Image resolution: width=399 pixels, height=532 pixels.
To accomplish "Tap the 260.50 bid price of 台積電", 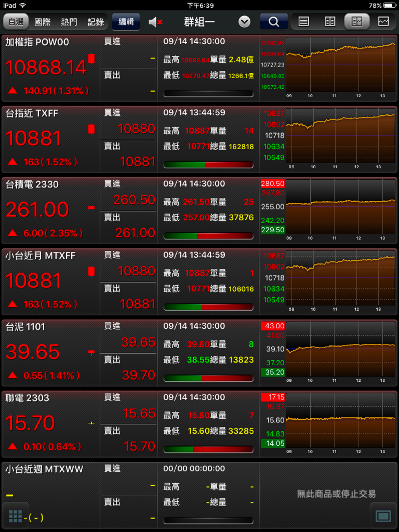I will [134, 200].
